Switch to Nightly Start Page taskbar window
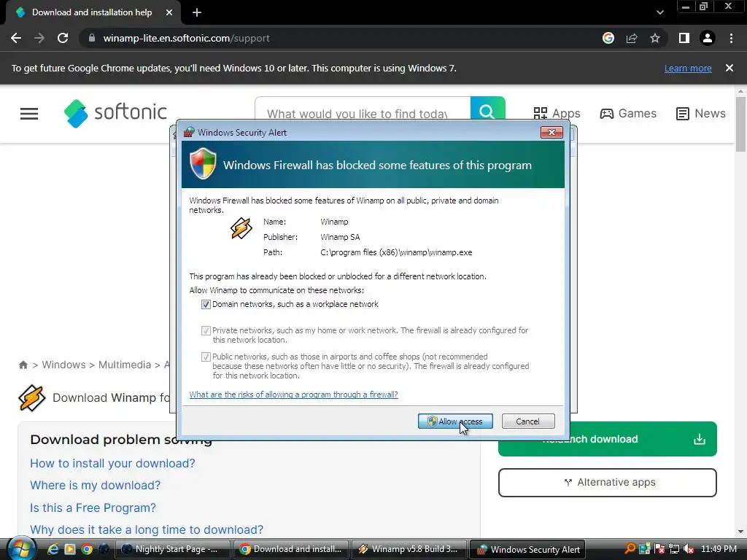 coord(172,549)
